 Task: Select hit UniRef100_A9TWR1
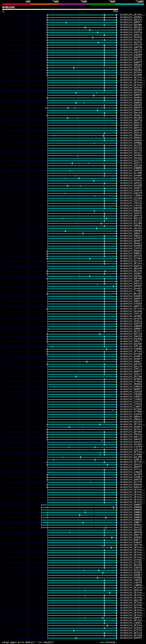point(131,316)
